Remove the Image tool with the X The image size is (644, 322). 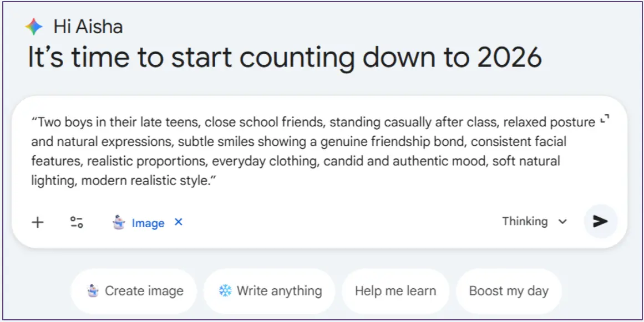pyautogui.click(x=179, y=222)
